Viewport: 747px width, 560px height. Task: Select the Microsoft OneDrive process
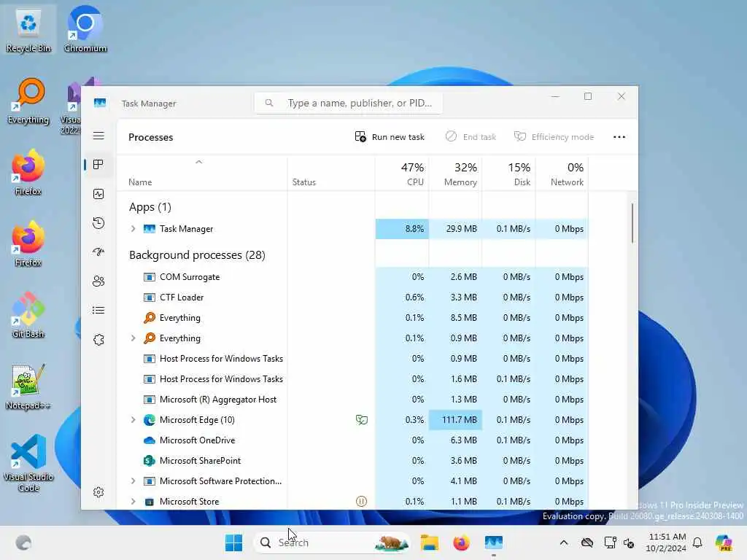pos(352,440)
